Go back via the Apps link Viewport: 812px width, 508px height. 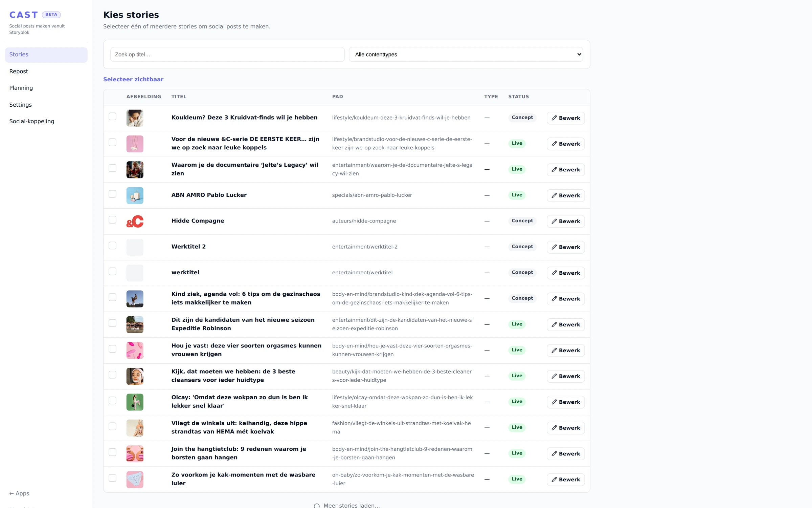pos(19,493)
